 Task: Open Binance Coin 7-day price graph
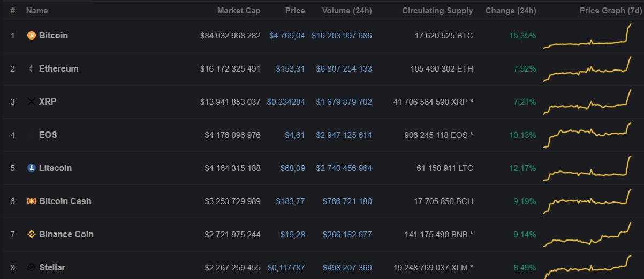(x=587, y=235)
